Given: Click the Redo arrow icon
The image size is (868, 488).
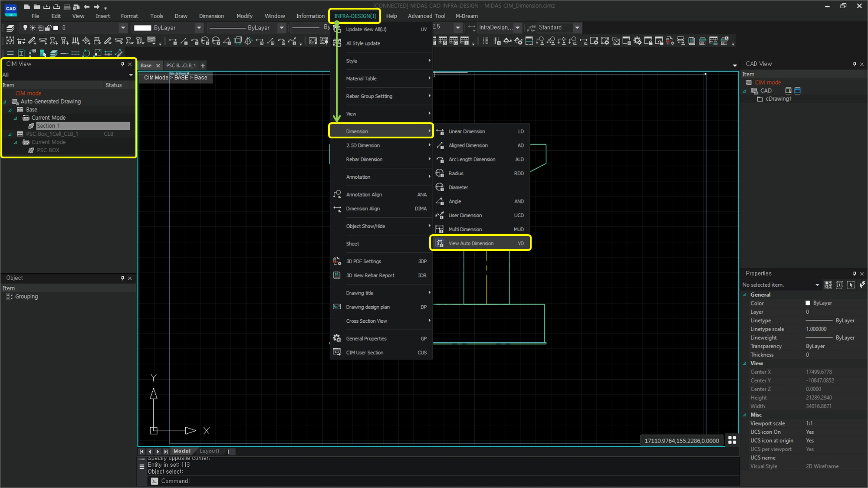Looking at the screenshot, I should (96, 7).
